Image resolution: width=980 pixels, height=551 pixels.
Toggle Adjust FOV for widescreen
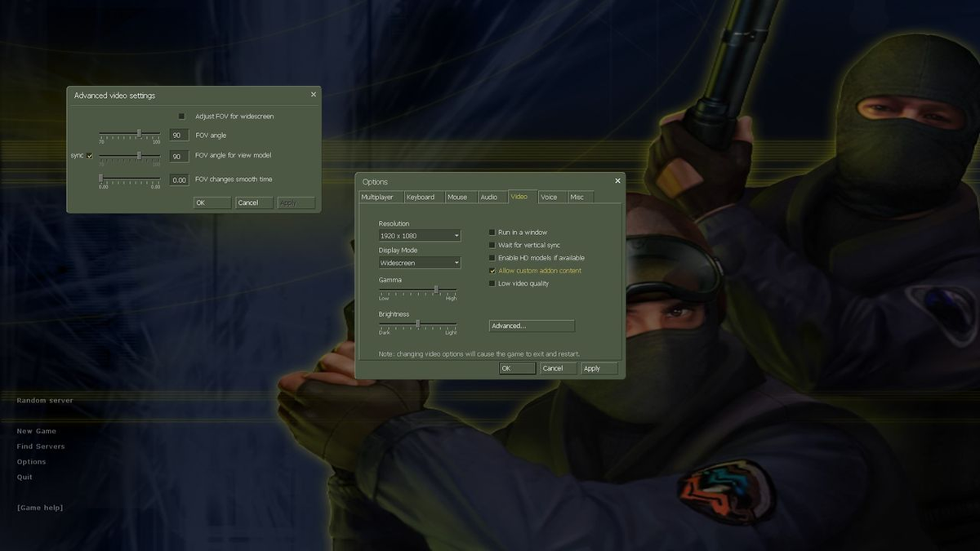pyautogui.click(x=183, y=116)
